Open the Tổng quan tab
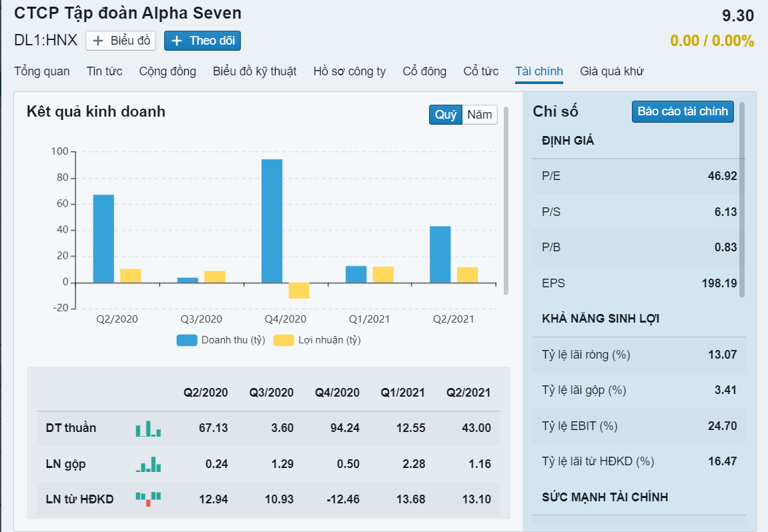Viewport: 768px width, 532px height. pos(41,71)
